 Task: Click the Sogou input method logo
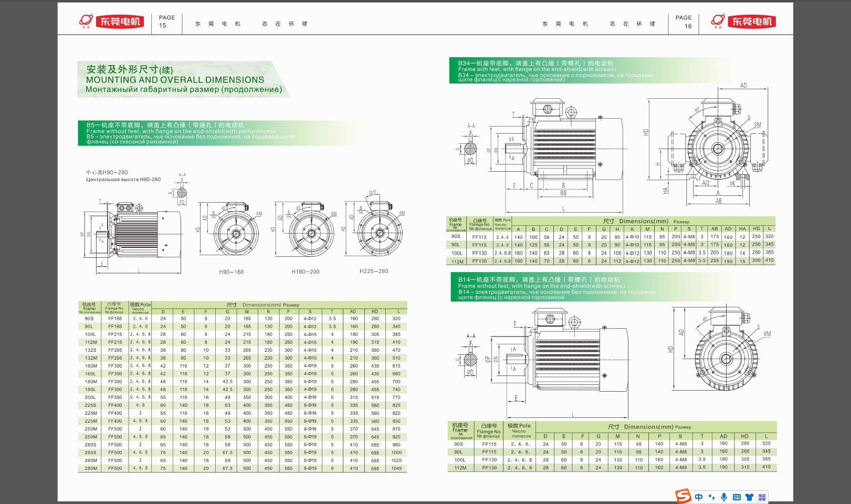point(684,496)
